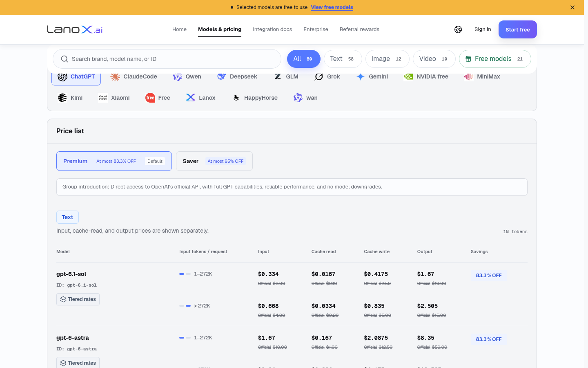Select the Premium price group
Image resolution: width=588 pixels, height=368 pixels.
tap(114, 161)
